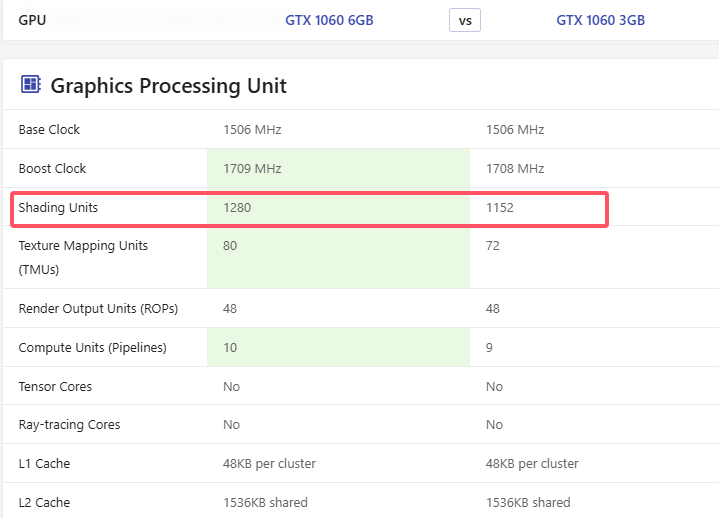Click the 1709 MHz boost clock value
The height and width of the screenshot is (518, 719).
click(x=252, y=169)
